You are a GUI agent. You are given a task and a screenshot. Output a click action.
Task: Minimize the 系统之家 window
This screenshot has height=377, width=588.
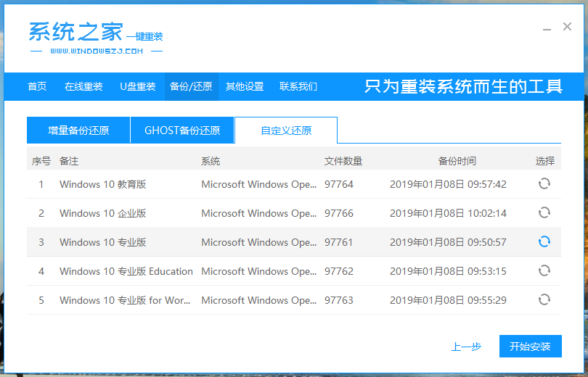click(547, 28)
